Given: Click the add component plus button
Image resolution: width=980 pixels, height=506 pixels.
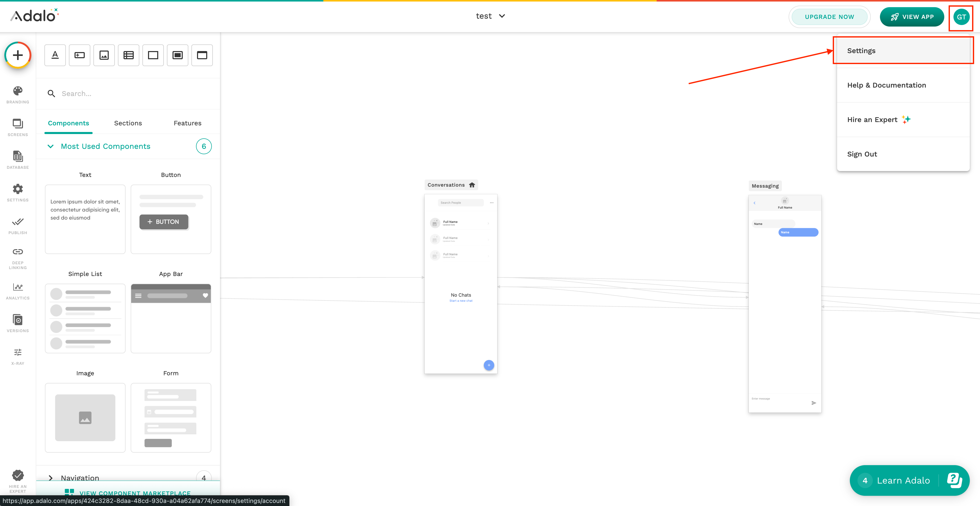Looking at the screenshot, I should (18, 55).
